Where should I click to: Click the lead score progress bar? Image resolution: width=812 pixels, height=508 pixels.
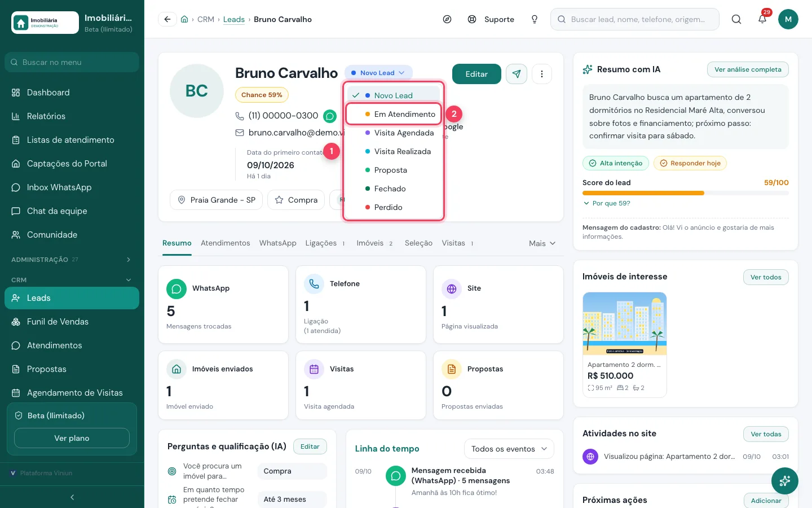coord(686,193)
